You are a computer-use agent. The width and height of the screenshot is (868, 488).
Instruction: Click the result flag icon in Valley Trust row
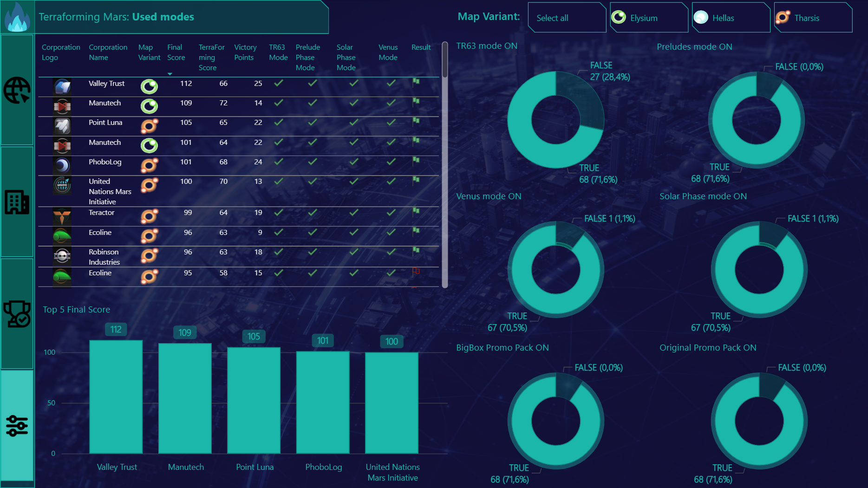[415, 83]
